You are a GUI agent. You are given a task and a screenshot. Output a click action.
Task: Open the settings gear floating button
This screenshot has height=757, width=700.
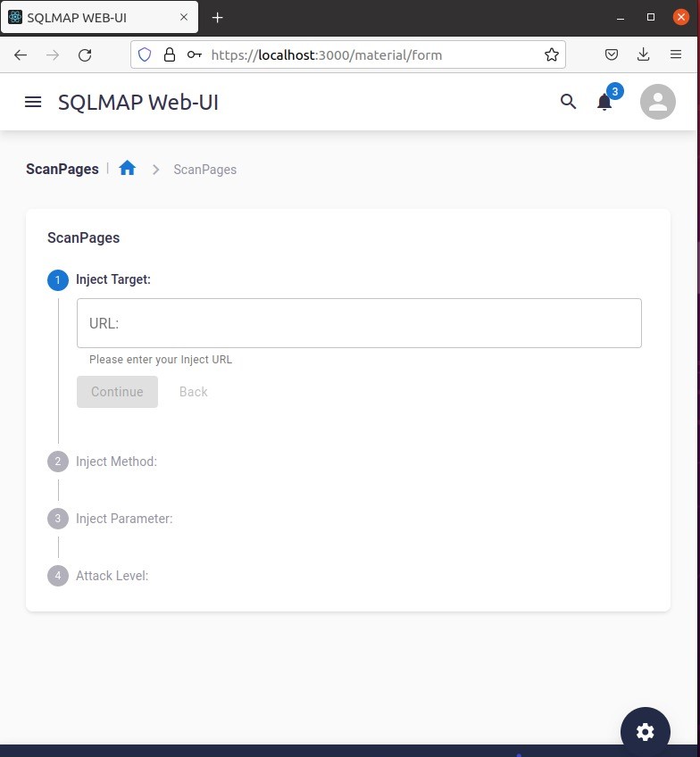(645, 731)
